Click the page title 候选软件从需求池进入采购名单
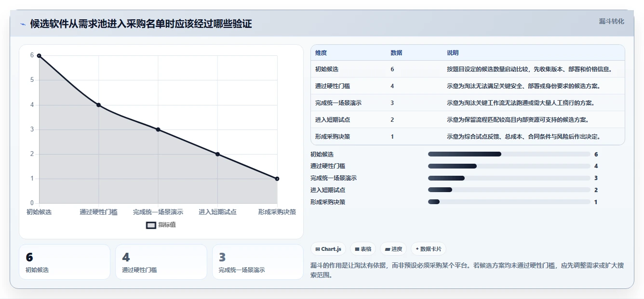The image size is (644, 299). tap(141, 24)
